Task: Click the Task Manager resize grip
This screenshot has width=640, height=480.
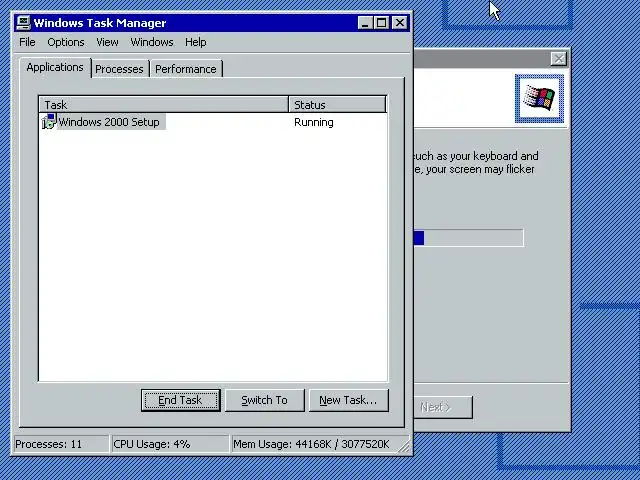Action: click(404, 447)
